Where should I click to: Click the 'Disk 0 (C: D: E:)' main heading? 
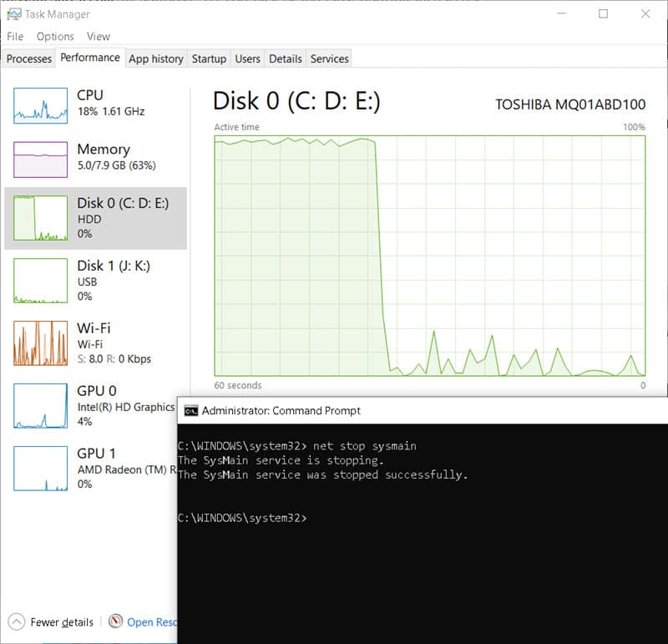tap(296, 101)
